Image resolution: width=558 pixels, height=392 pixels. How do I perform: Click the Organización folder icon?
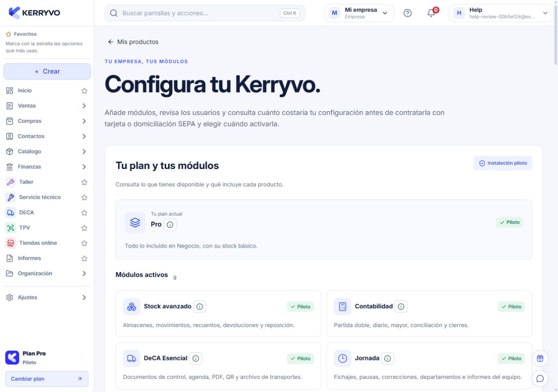click(x=10, y=273)
